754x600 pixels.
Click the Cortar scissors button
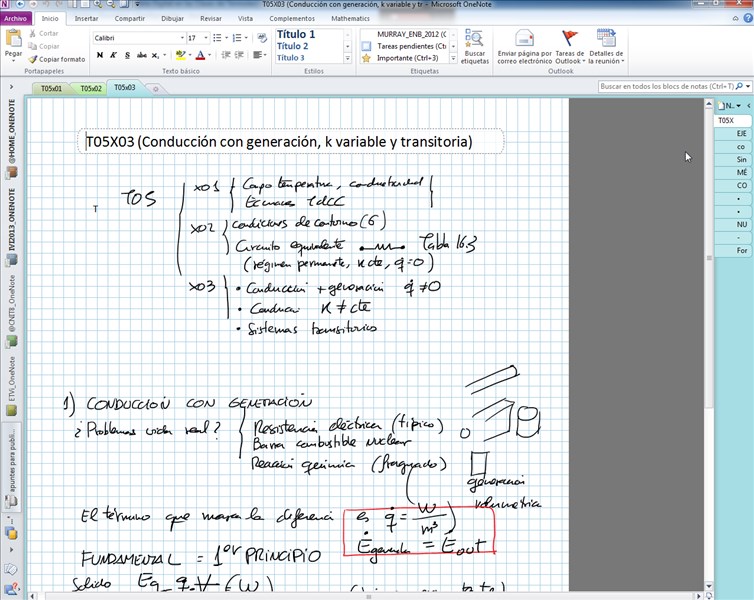pyautogui.click(x=43, y=33)
